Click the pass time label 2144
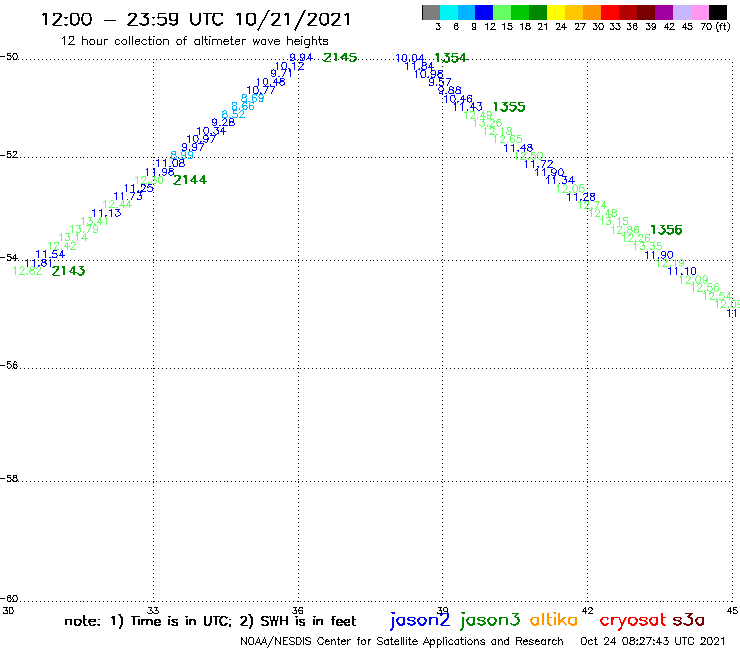Image resolution: width=740 pixels, height=650 pixels. coord(190,180)
